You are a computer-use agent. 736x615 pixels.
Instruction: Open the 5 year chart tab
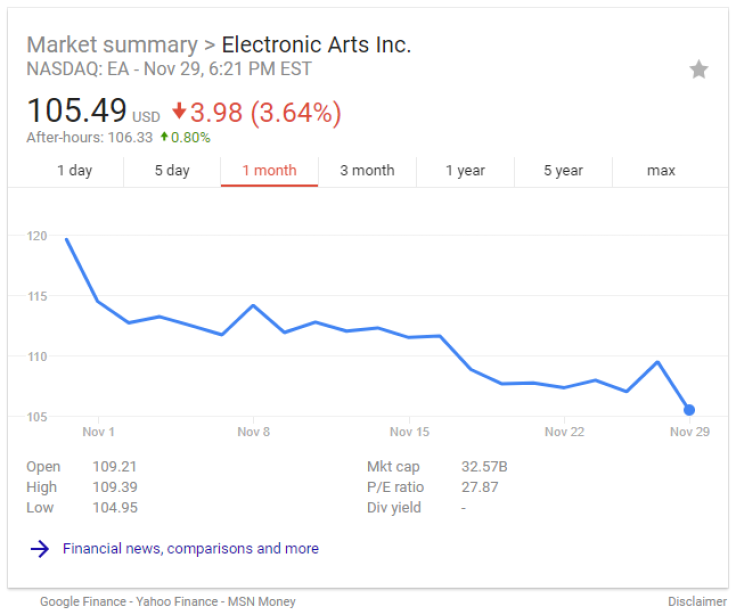pos(563,170)
